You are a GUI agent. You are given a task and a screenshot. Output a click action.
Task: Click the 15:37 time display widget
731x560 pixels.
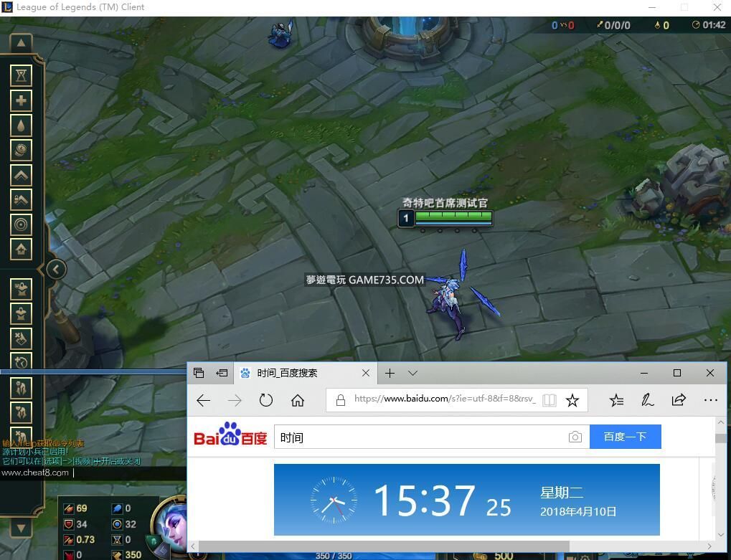point(467,500)
